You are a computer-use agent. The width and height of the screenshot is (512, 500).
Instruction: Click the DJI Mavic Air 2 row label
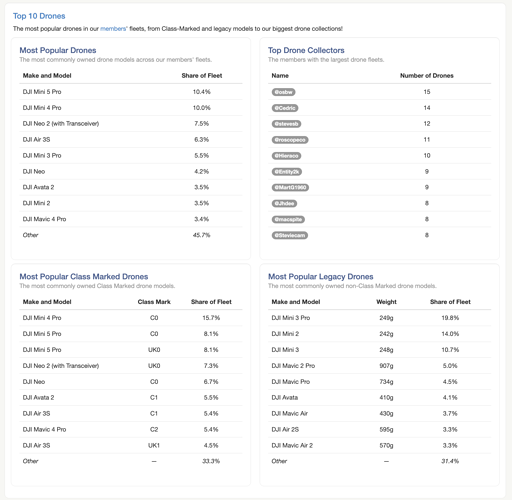point(292,446)
